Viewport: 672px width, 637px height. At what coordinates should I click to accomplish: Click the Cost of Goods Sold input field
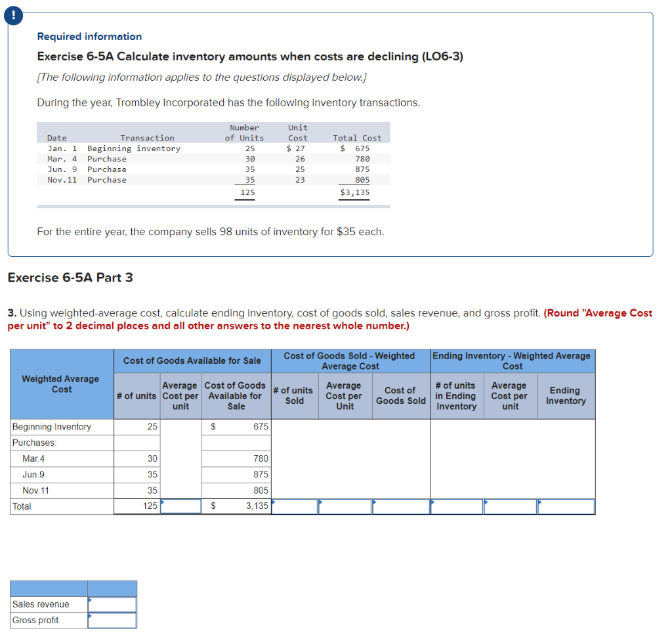point(400,506)
